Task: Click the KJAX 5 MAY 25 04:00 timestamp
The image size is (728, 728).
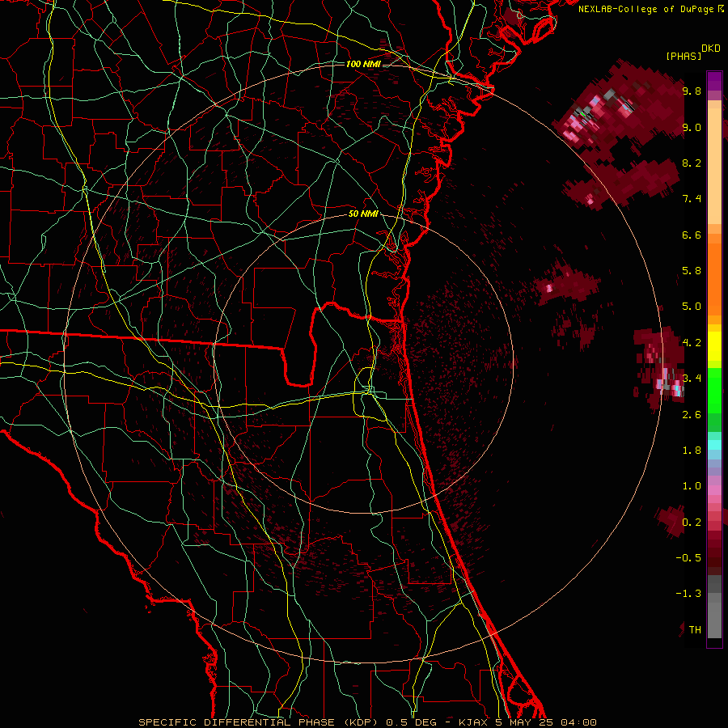Action: [x=527, y=722]
